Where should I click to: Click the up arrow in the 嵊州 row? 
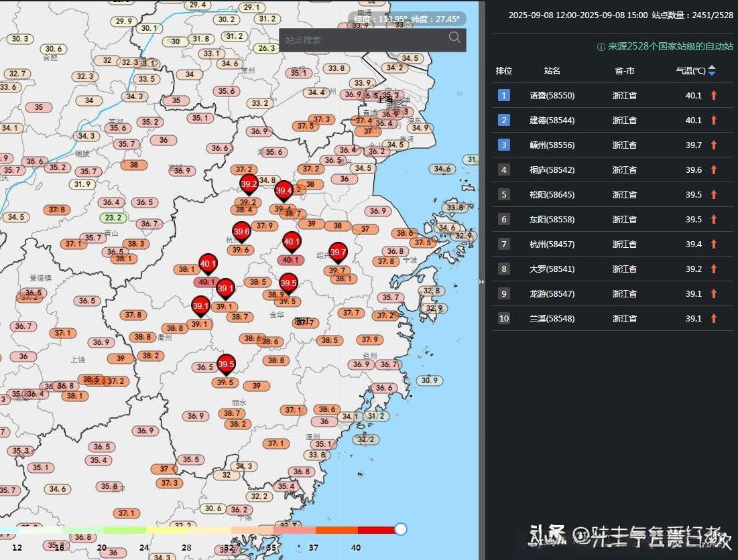pos(713,145)
